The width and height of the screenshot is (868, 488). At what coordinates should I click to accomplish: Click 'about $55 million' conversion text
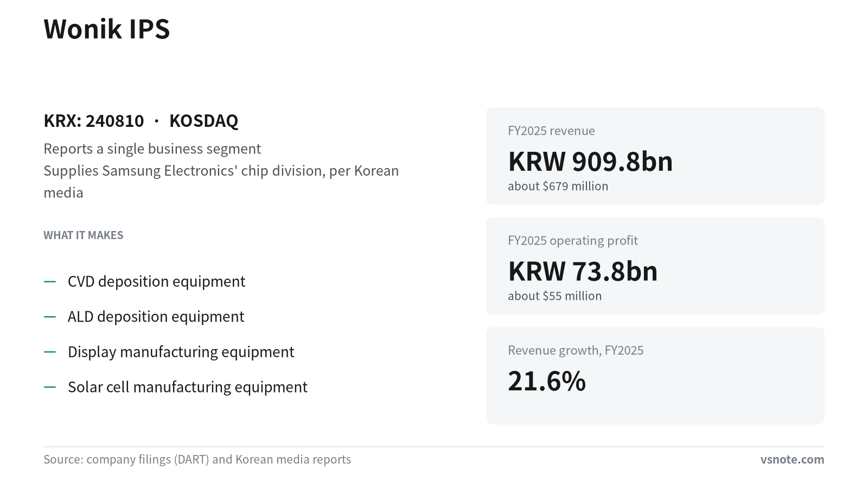point(554,296)
